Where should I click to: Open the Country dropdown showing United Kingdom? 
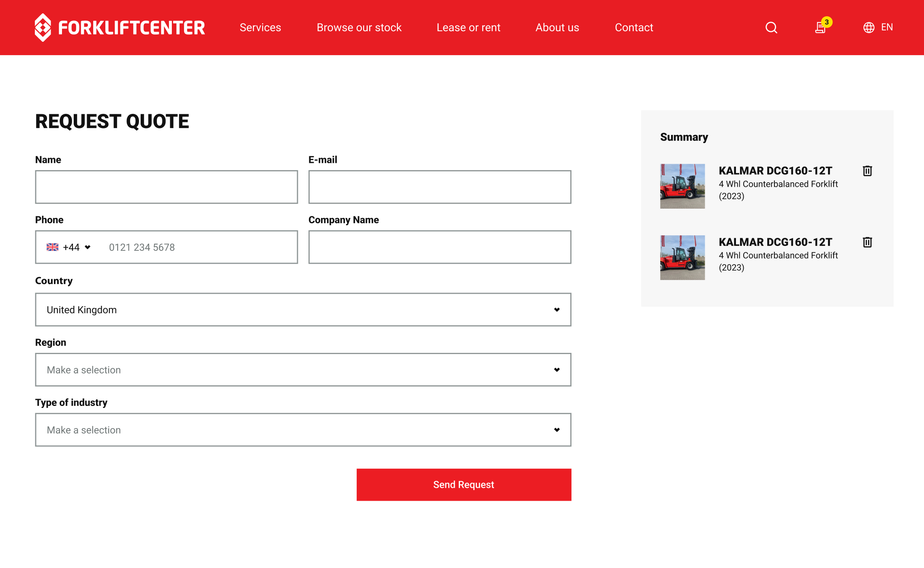(303, 310)
